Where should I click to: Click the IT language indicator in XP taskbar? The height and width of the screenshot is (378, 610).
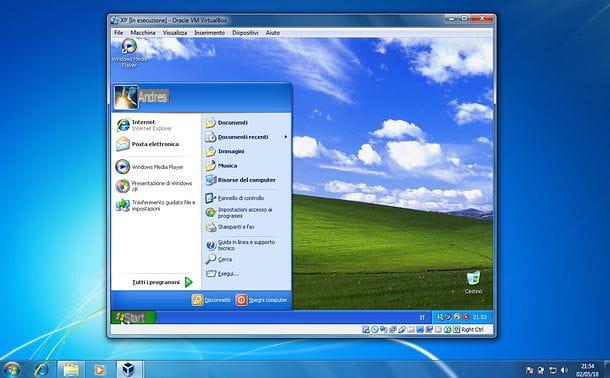point(422,317)
